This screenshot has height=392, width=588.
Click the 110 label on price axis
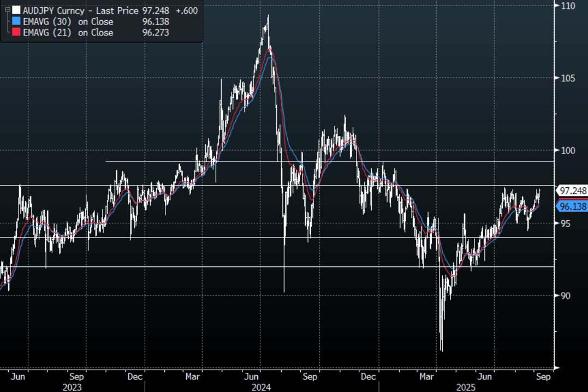(x=568, y=5)
